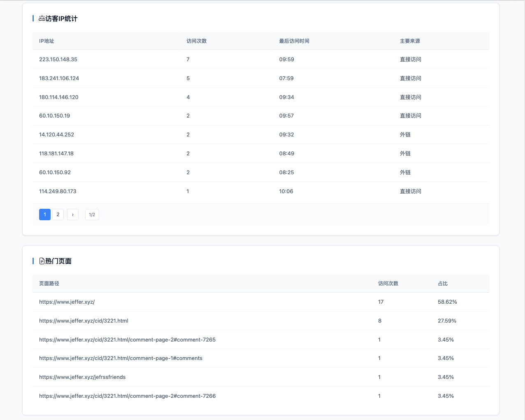The width and height of the screenshot is (525, 420).
Task: Click the 占比 column header
Action: pyautogui.click(x=443, y=284)
